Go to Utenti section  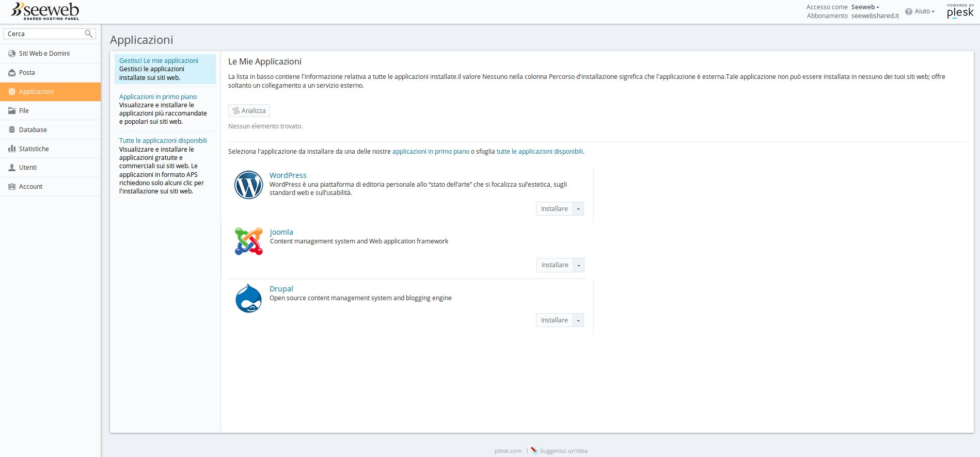[51, 168]
